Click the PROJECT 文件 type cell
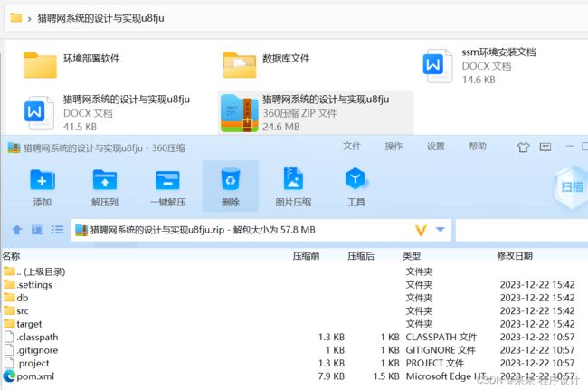 click(435, 364)
